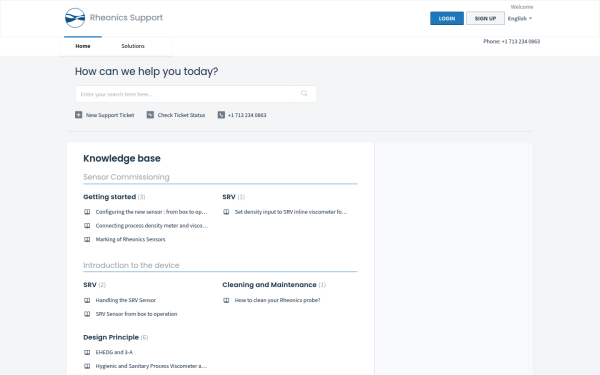
Task: Open the Sensor Commissioning category
Action: pyautogui.click(x=126, y=177)
